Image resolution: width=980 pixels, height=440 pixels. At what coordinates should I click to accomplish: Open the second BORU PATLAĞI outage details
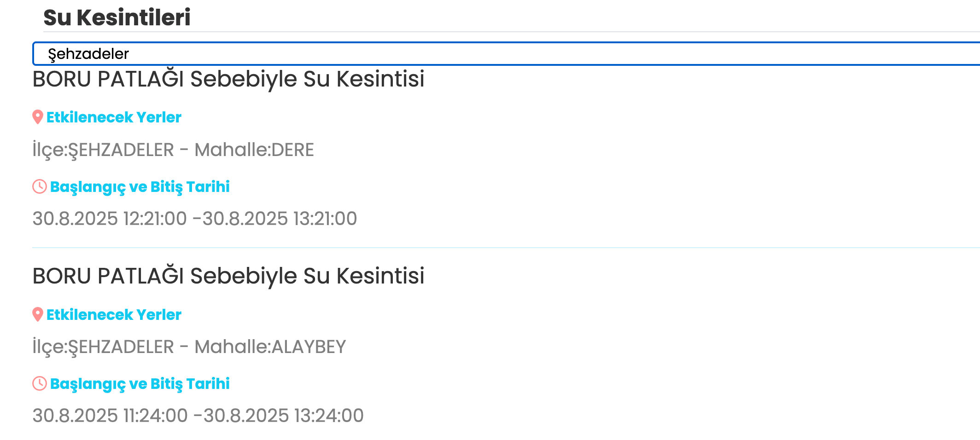tap(229, 276)
